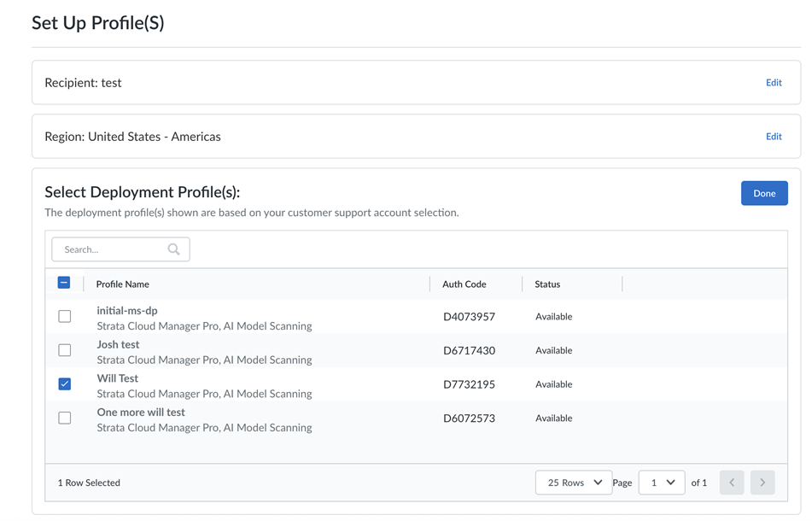
Task: Toggle the select-all header checkbox
Action: (x=64, y=283)
